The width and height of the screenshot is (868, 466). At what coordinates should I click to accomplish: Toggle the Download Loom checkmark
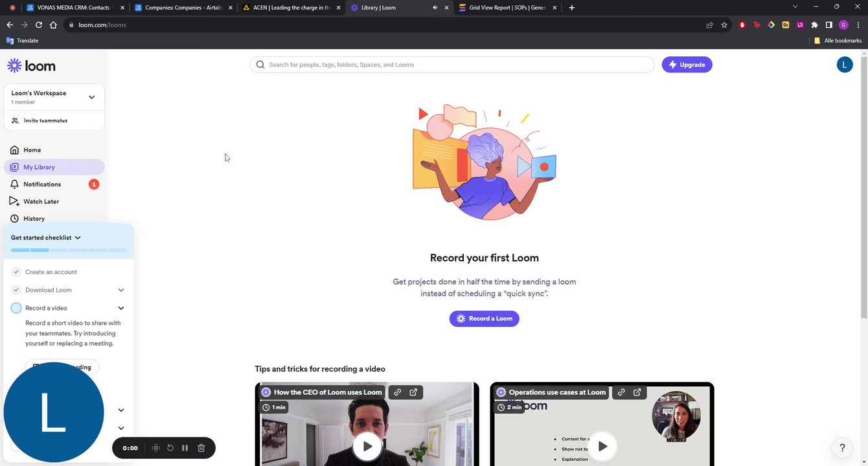point(16,290)
